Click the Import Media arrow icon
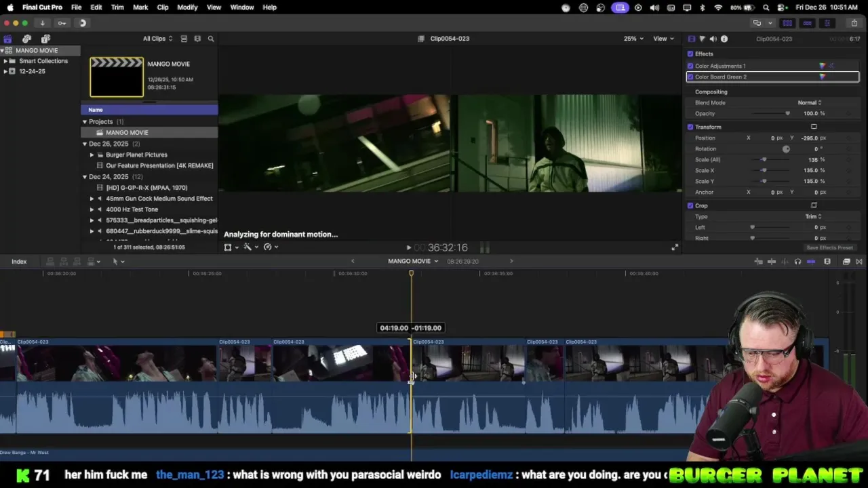The height and width of the screenshot is (488, 868). point(42,23)
